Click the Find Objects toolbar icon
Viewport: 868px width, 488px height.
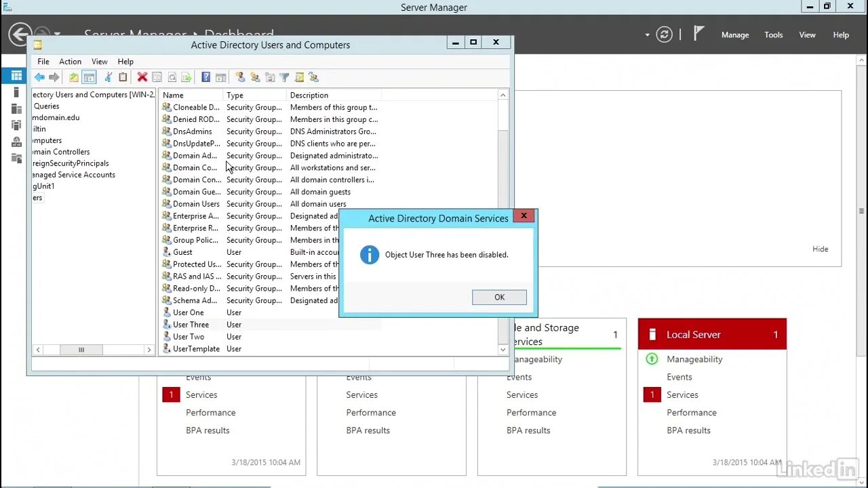[x=299, y=77]
